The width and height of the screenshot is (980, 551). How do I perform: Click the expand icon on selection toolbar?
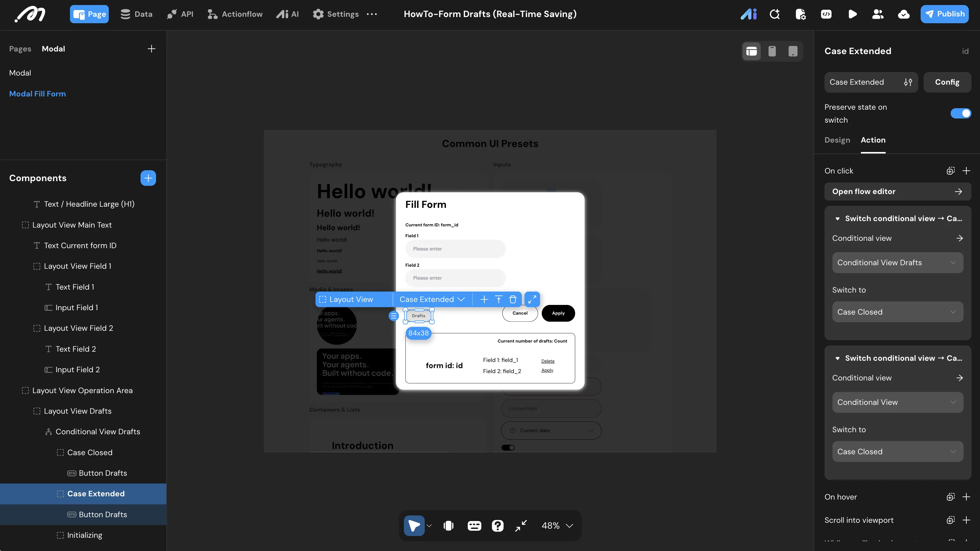532,300
